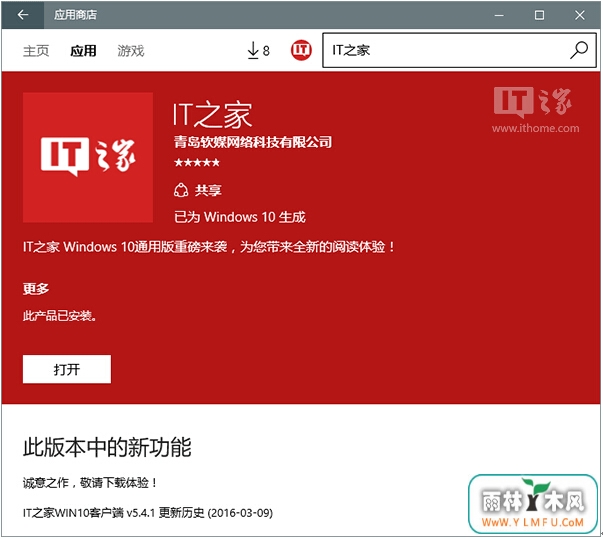Click the large IT之家 app logo
Viewport: 603px width, 539px height.
pos(87,157)
